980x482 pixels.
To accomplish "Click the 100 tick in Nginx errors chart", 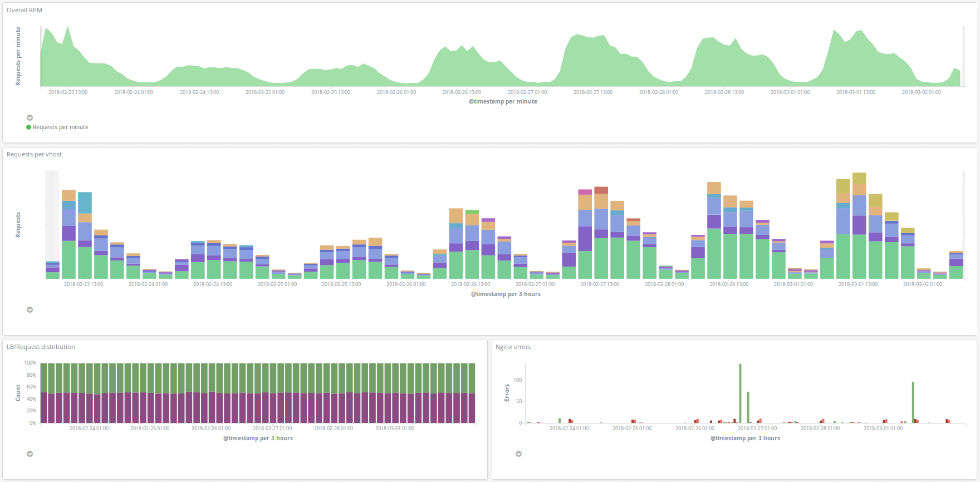I will click(518, 380).
